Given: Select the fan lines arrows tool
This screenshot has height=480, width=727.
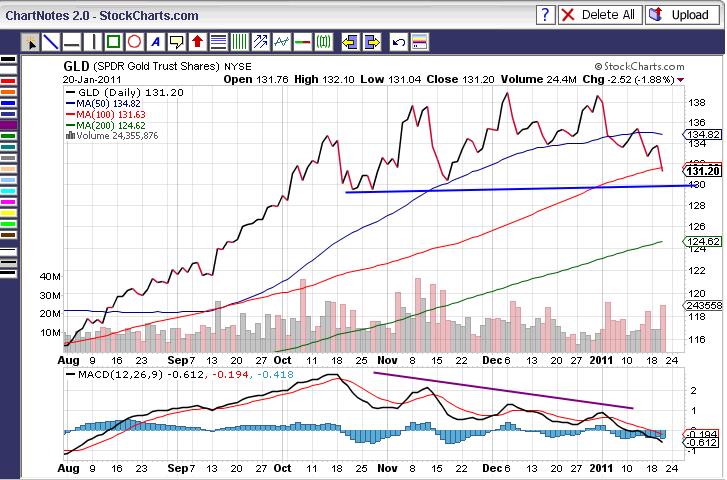Looking at the screenshot, I should click(x=260, y=42).
